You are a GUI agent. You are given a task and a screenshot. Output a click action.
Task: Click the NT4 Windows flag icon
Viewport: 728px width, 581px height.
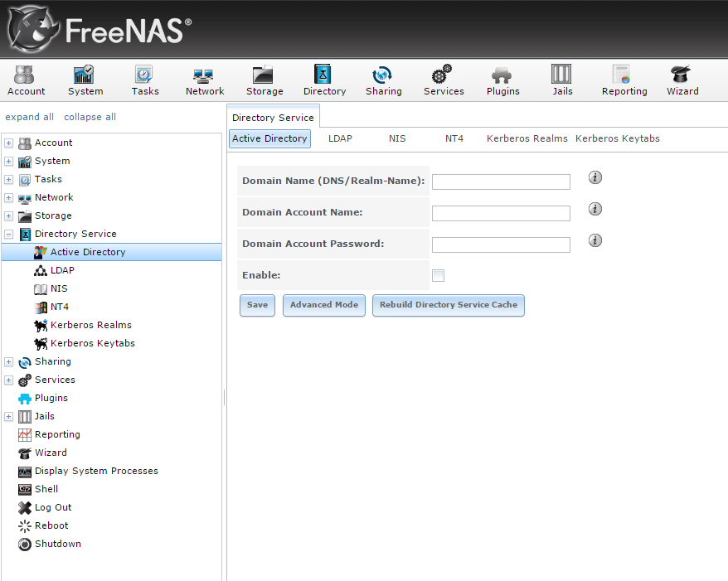click(41, 307)
